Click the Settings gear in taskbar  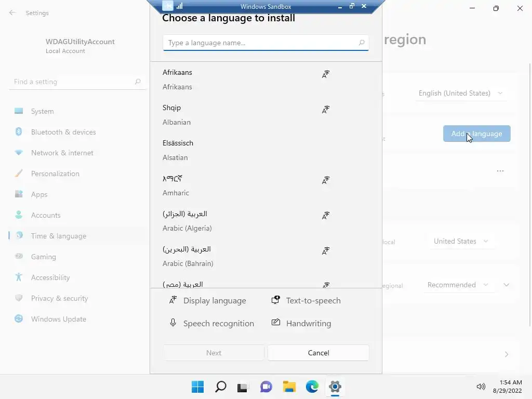click(x=335, y=387)
